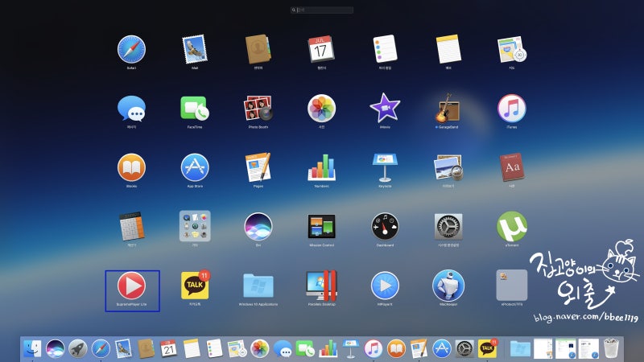Launch Pages from the Launchpad grid
This screenshot has width=644, height=362.
pyautogui.click(x=258, y=167)
